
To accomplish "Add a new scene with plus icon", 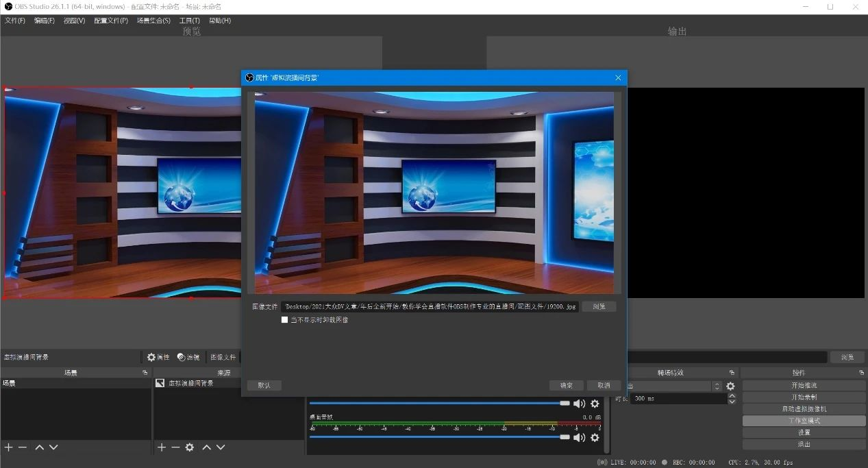I will coord(8,447).
